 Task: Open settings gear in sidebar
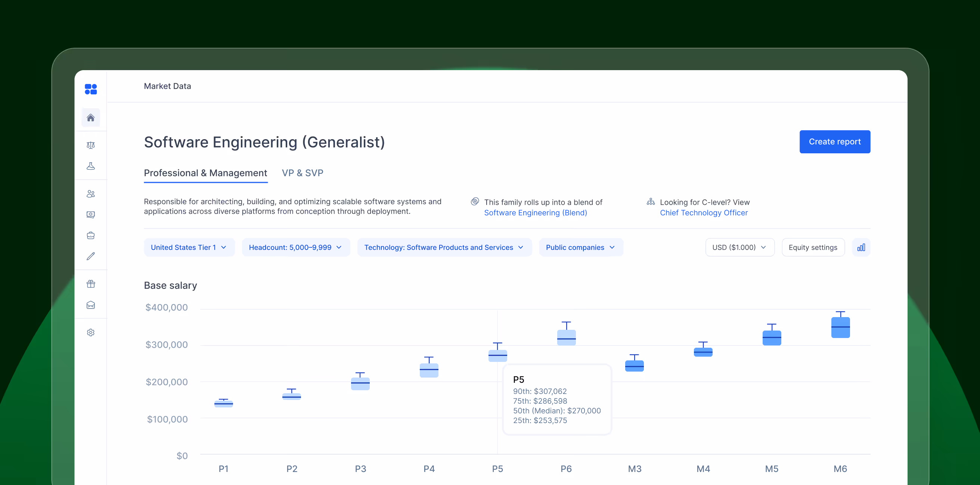point(90,332)
